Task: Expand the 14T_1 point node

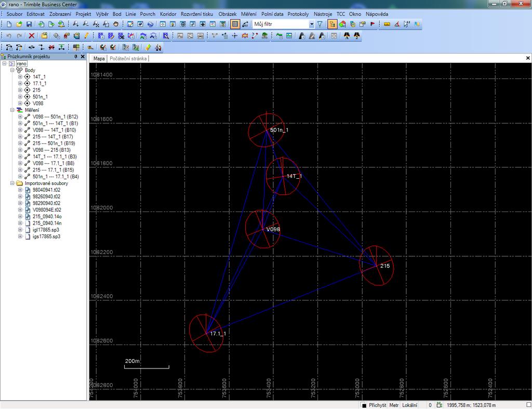Action: [x=20, y=77]
